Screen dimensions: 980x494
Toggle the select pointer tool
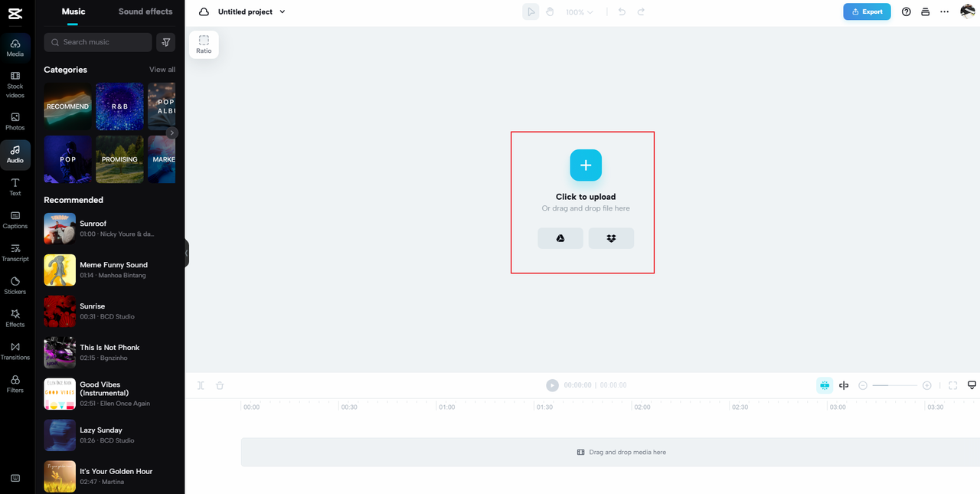[531, 12]
